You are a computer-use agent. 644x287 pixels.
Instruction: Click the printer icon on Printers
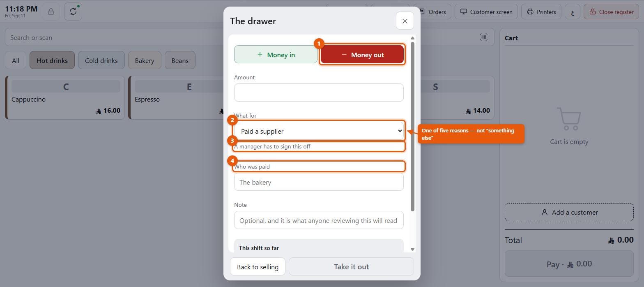click(530, 12)
